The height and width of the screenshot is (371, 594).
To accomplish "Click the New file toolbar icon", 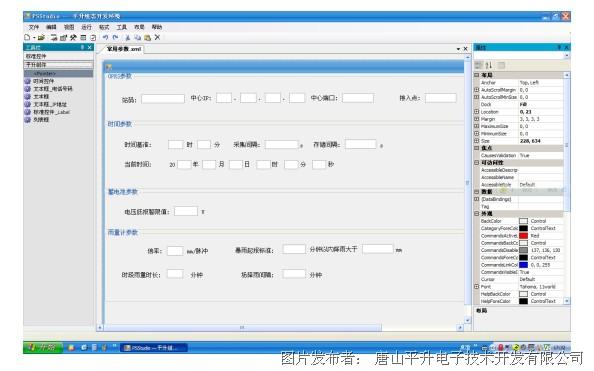I will coord(27,38).
